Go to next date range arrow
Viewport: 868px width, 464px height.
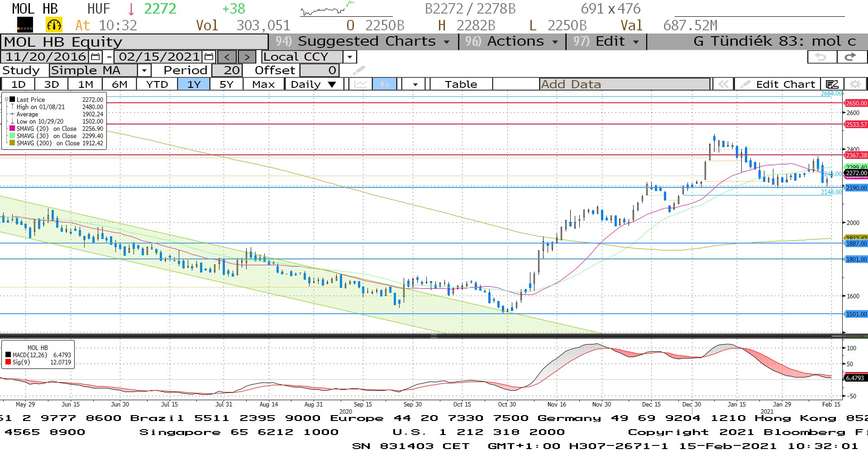pos(247,57)
